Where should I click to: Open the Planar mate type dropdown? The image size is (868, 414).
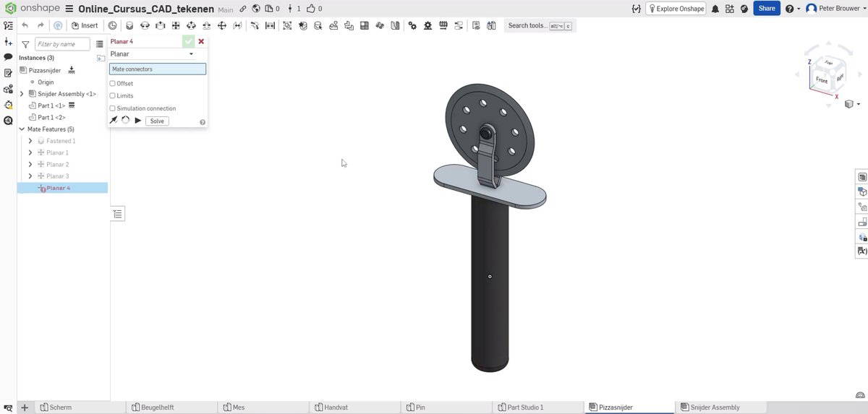pos(152,54)
